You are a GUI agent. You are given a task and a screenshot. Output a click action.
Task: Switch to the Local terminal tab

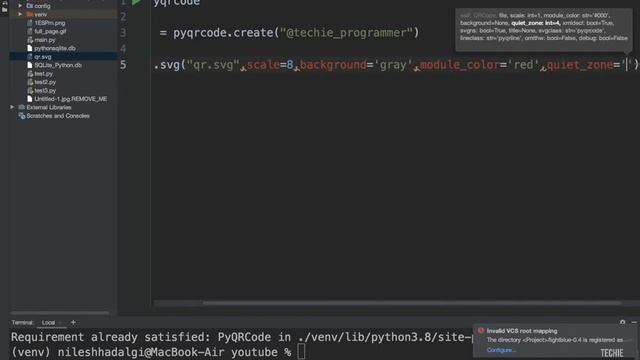pyautogui.click(x=48, y=322)
